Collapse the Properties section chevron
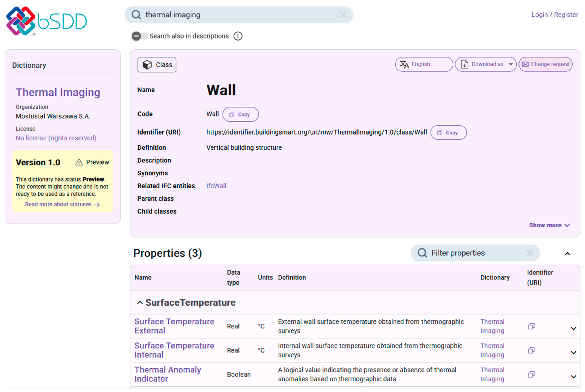Image resolution: width=585 pixels, height=392 pixels. click(567, 254)
